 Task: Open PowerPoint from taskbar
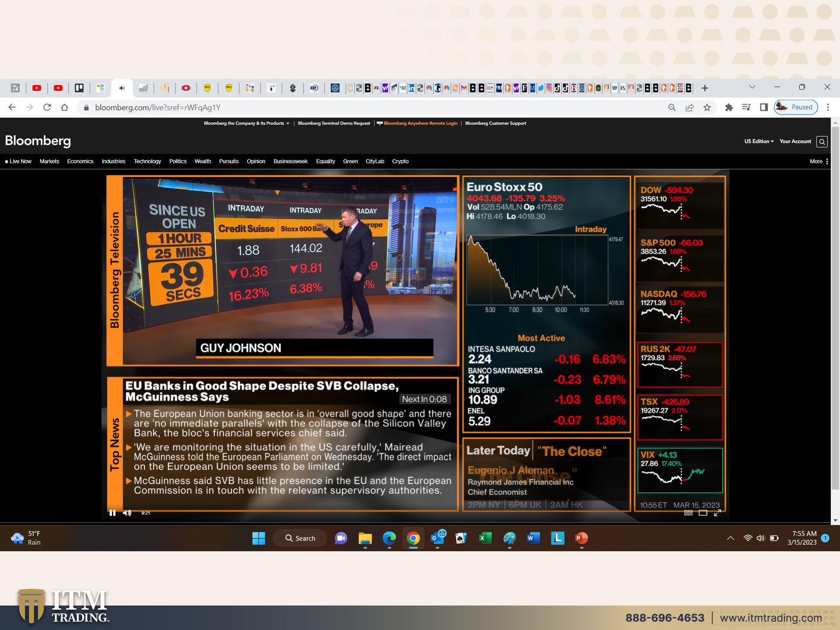581,538
